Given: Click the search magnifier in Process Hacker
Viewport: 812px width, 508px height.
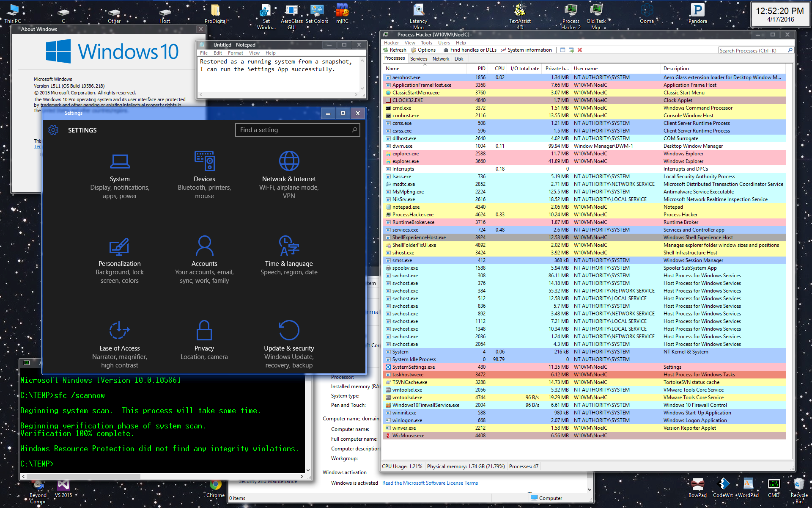Looking at the screenshot, I should click(790, 50).
